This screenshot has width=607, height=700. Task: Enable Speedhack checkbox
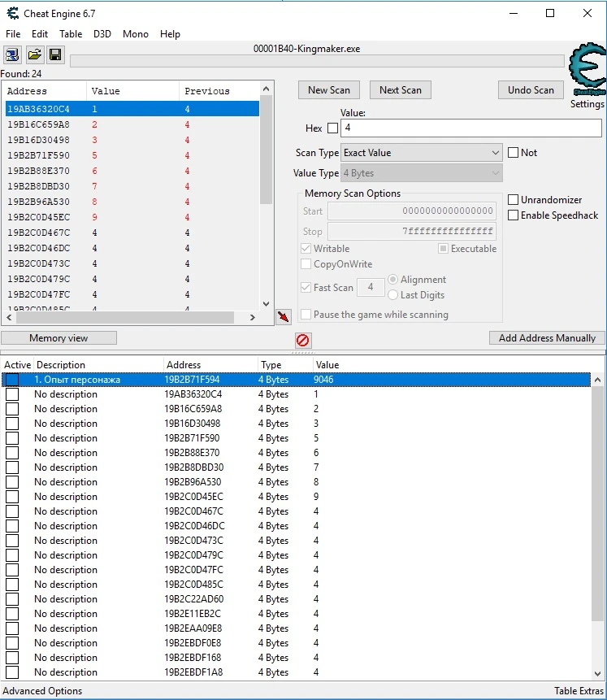pyautogui.click(x=514, y=215)
